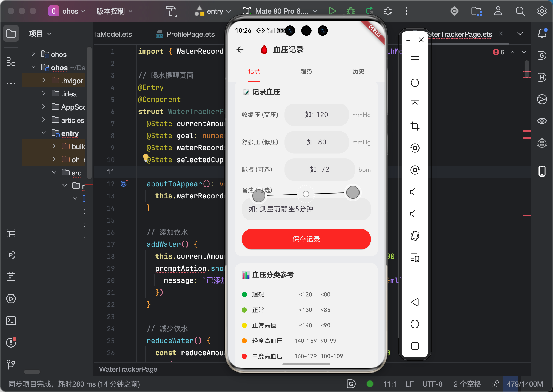Open the version control branch icon
This screenshot has width=553, height=392.
11,365
